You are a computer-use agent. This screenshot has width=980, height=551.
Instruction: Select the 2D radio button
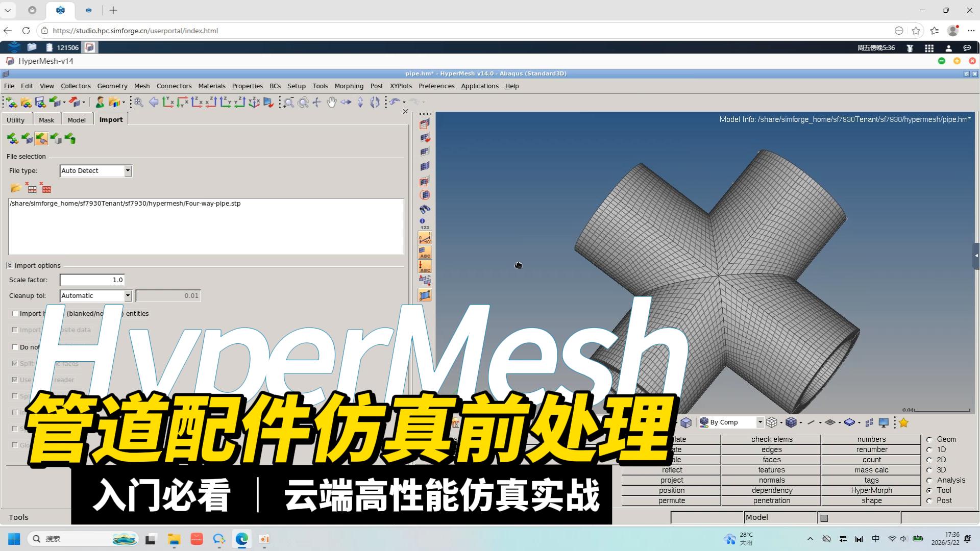[x=929, y=460]
